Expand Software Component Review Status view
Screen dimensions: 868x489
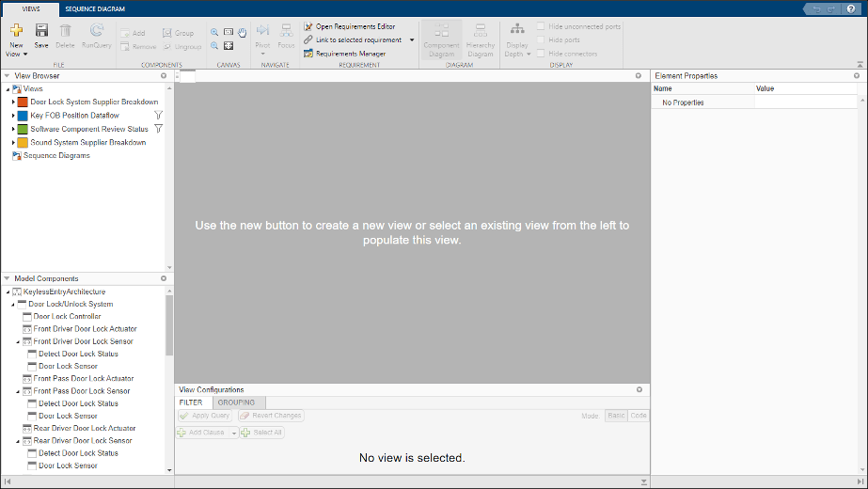coord(13,129)
